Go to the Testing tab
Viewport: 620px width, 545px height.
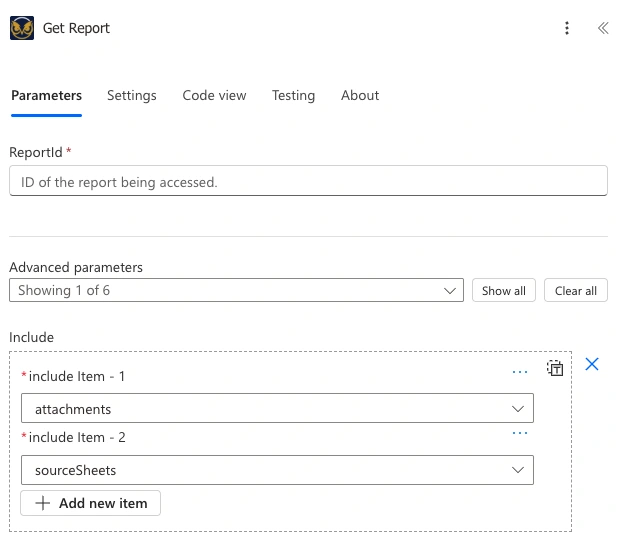tap(293, 95)
